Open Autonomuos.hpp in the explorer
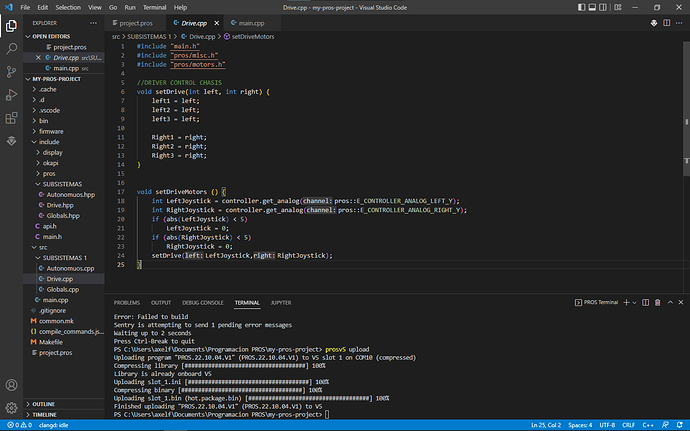 pos(66,195)
